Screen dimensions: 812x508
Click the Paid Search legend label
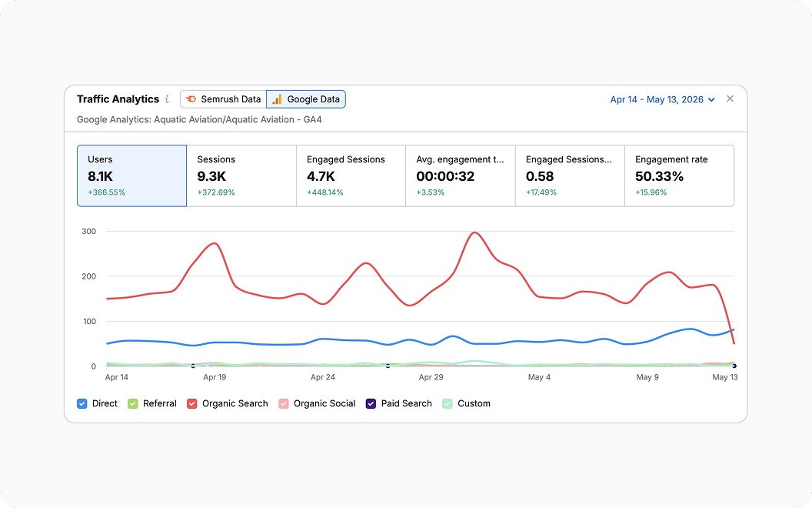407,404
